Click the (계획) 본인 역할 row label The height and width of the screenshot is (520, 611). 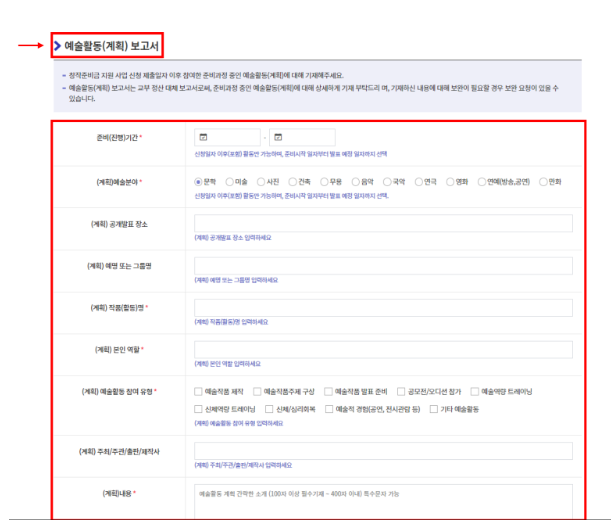117,350
